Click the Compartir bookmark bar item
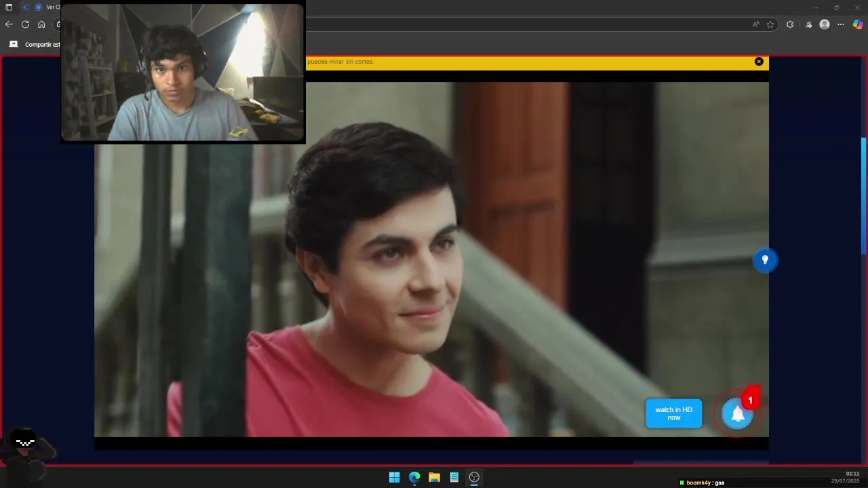This screenshot has height=488, width=868. pos(34,45)
